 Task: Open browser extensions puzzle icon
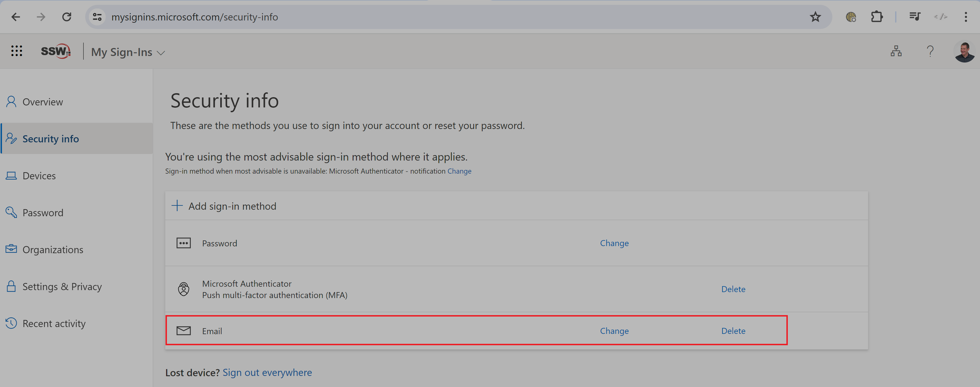click(877, 17)
